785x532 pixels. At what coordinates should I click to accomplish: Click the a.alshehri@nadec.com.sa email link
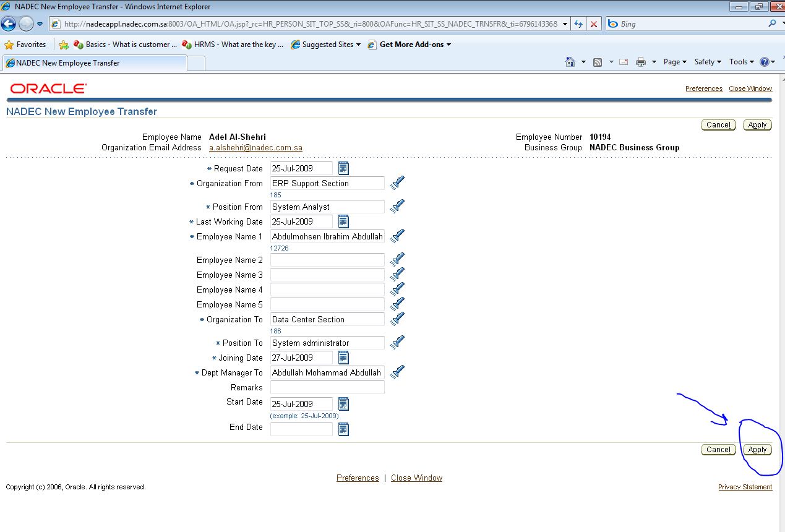(255, 148)
